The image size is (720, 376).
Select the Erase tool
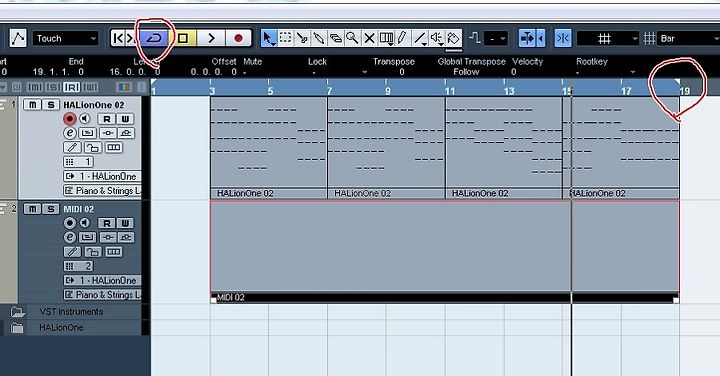click(336, 38)
